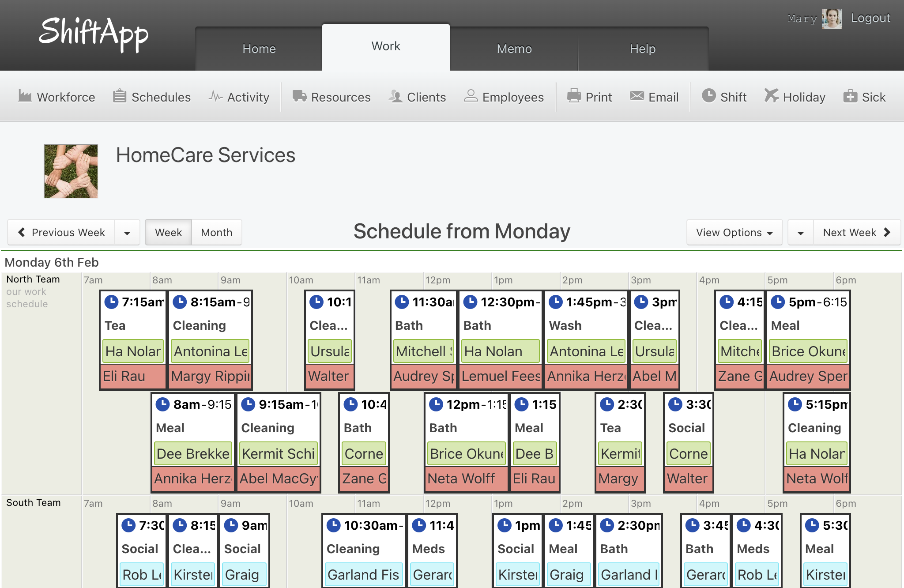Add a Holiday using the plane icon
The width and height of the screenshot is (904, 588).
pyautogui.click(x=771, y=96)
